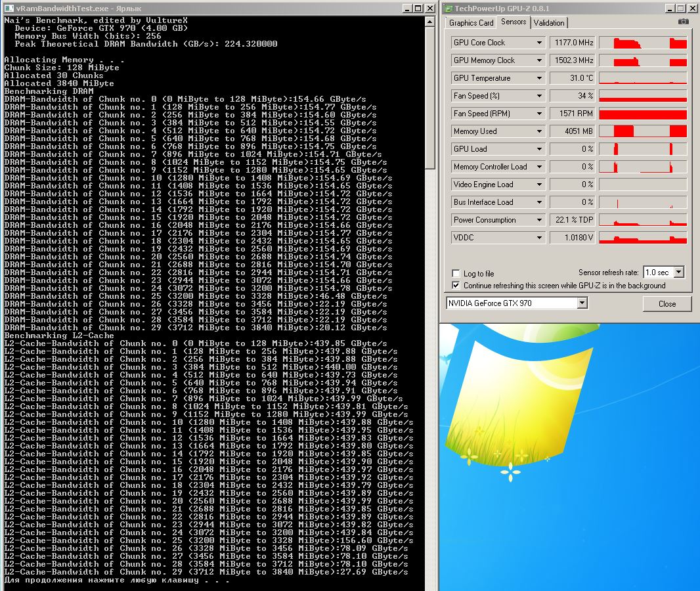Image resolution: width=700 pixels, height=591 pixels.
Task: Expand Fan Speed (%) sensor dropdown
Action: 539,95
